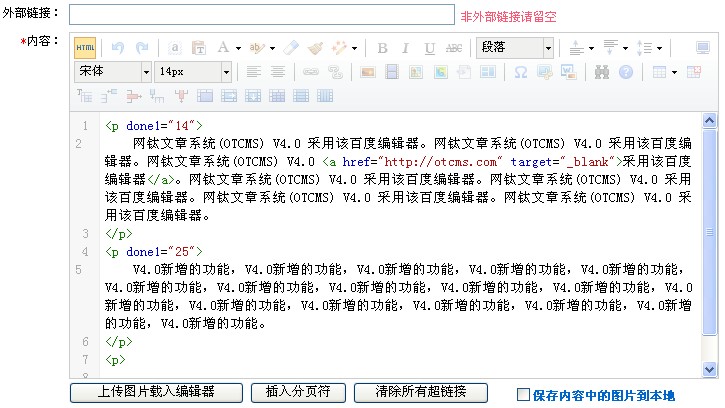Screen dimensions: 725x408
Task: Toggle the HTML source mode button
Action: [85, 47]
